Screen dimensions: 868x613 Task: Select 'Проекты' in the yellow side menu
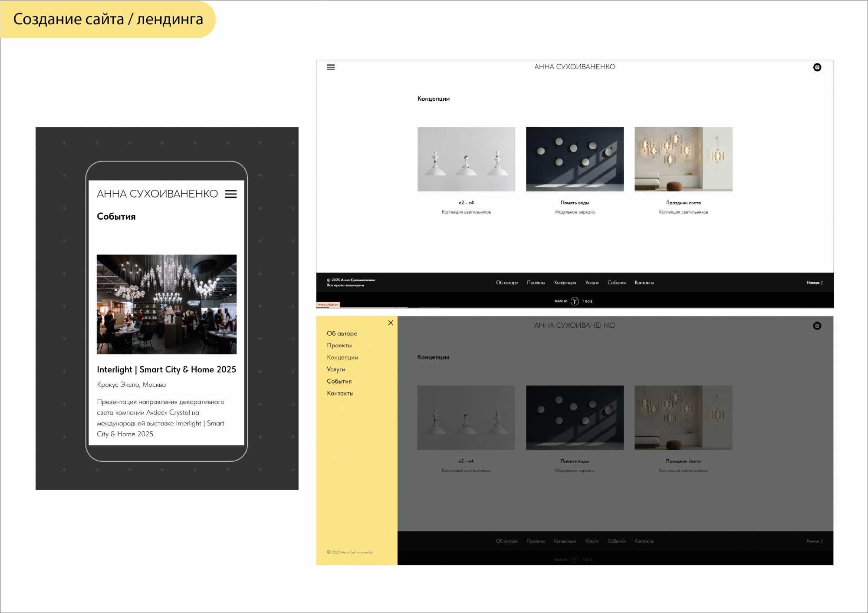(x=339, y=346)
